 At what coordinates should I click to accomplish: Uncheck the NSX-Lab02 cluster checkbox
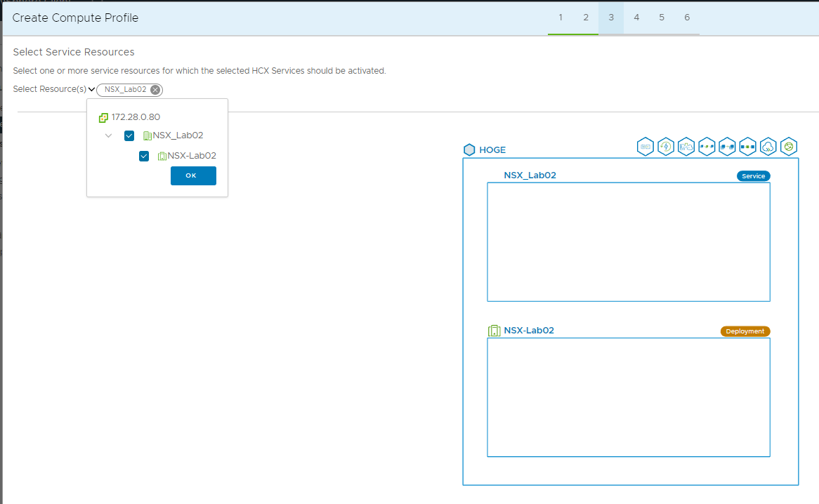[x=143, y=156]
